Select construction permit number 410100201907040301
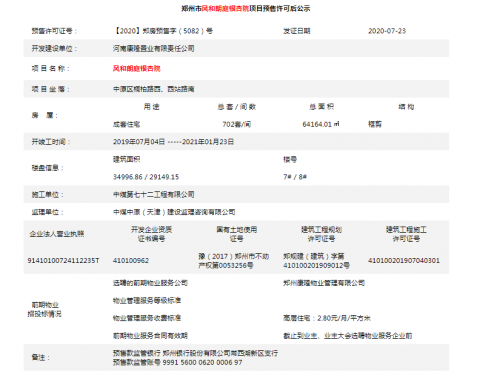 tap(404, 261)
